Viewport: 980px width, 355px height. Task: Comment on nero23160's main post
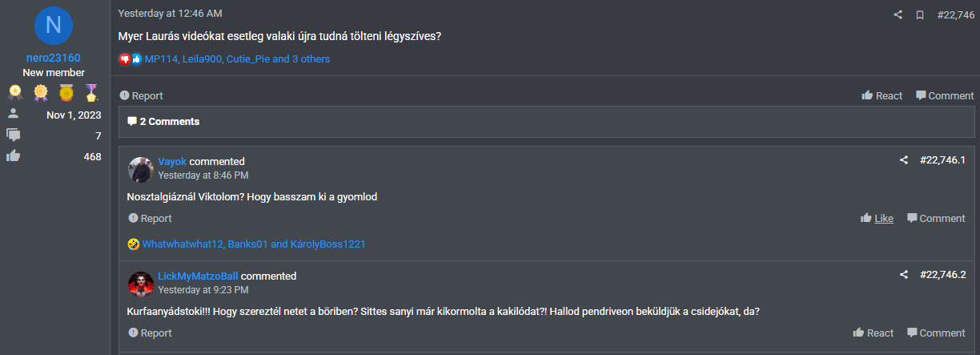point(945,96)
